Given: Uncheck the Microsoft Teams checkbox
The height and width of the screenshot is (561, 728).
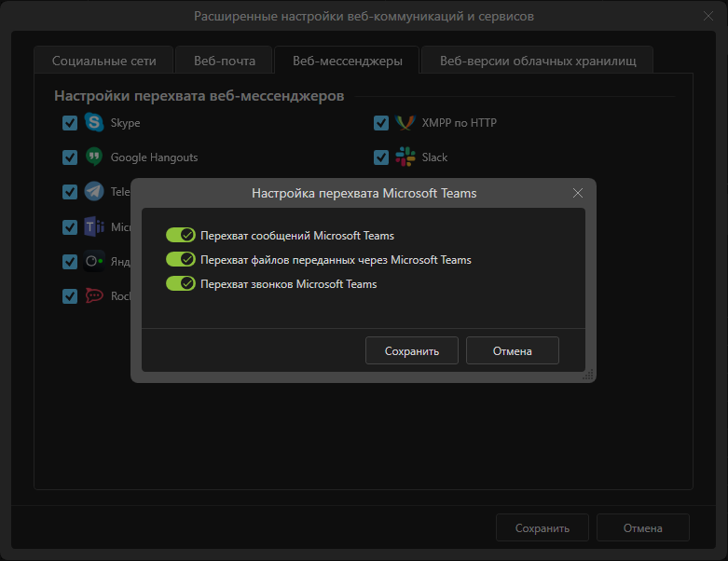Looking at the screenshot, I should click(70, 226).
